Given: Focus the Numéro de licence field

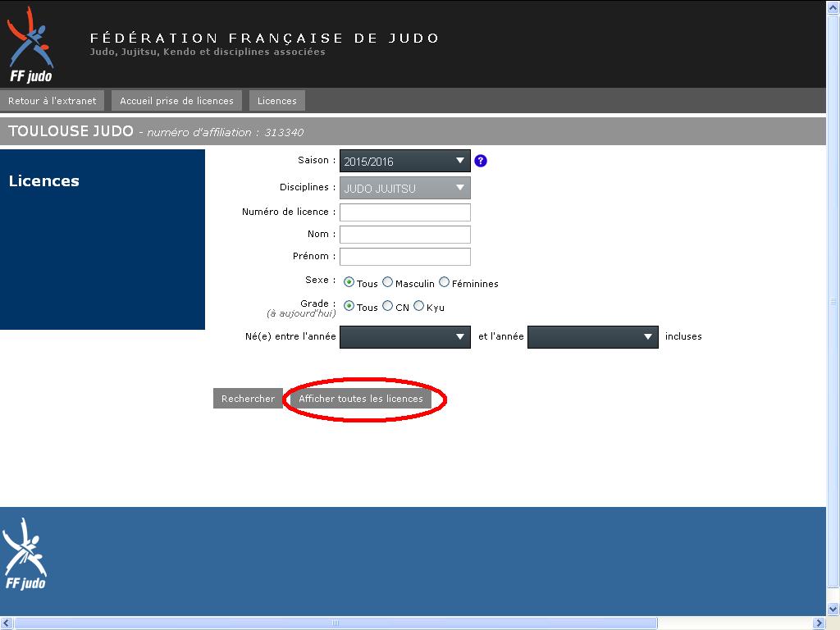Looking at the screenshot, I should coord(404,212).
